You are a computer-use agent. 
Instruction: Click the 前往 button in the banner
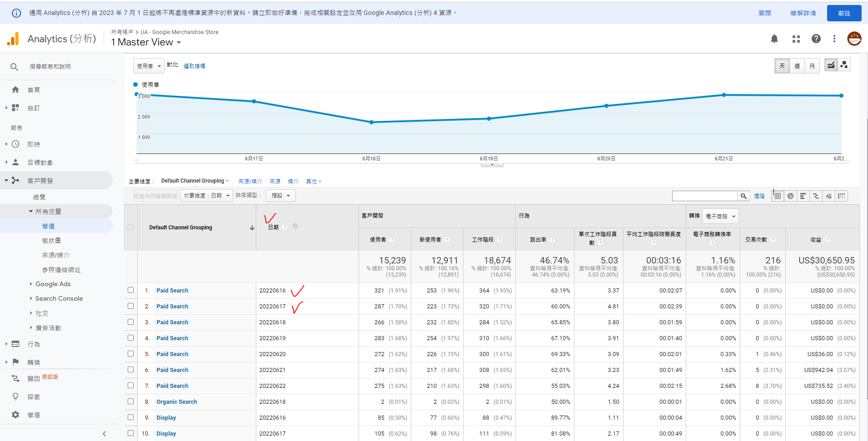(x=844, y=13)
